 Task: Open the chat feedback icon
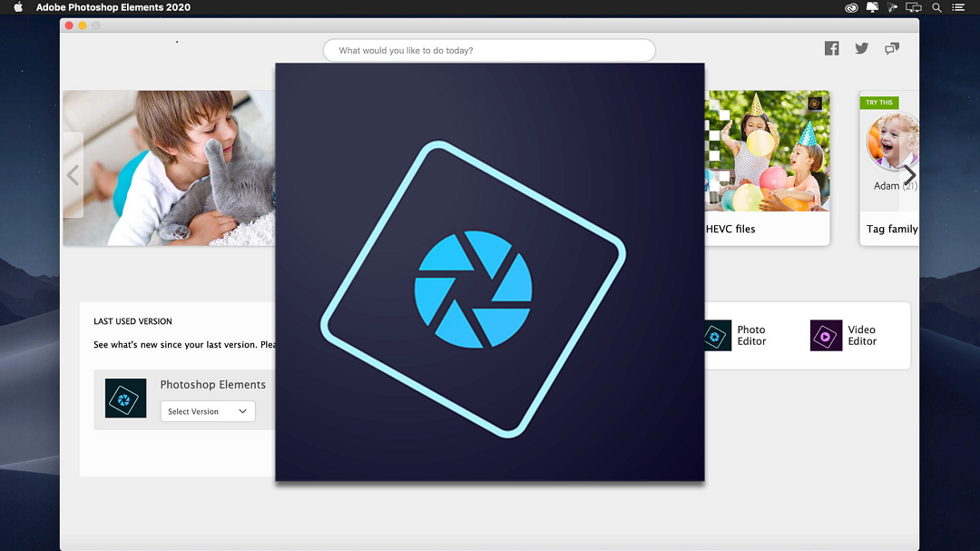pos(892,48)
